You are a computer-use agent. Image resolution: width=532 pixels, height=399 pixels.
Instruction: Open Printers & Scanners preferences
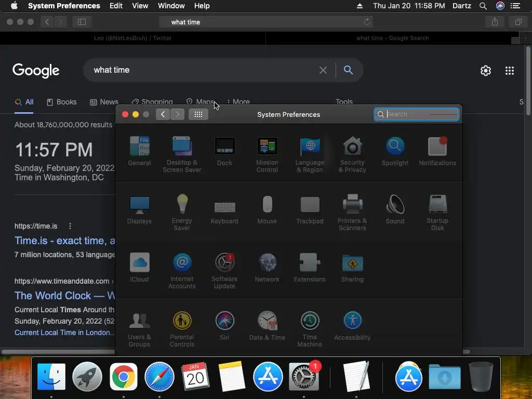(x=352, y=212)
